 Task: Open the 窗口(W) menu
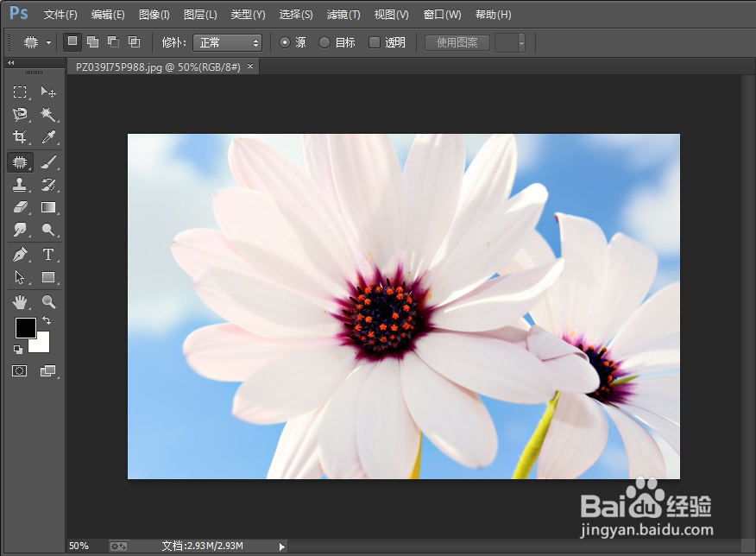[x=442, y=15]
